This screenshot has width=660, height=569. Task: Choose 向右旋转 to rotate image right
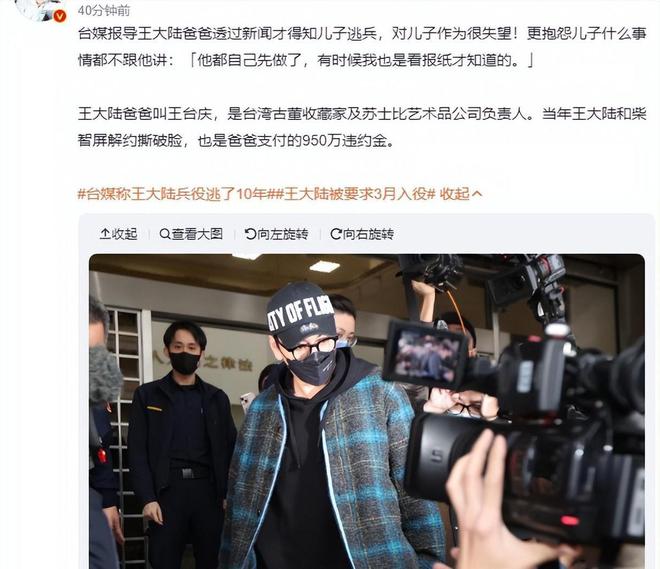click(362, 234)
